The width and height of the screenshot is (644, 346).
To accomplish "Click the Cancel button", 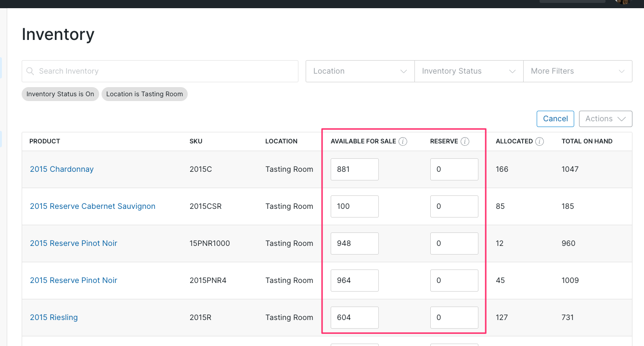I will (x=555, y=118).
